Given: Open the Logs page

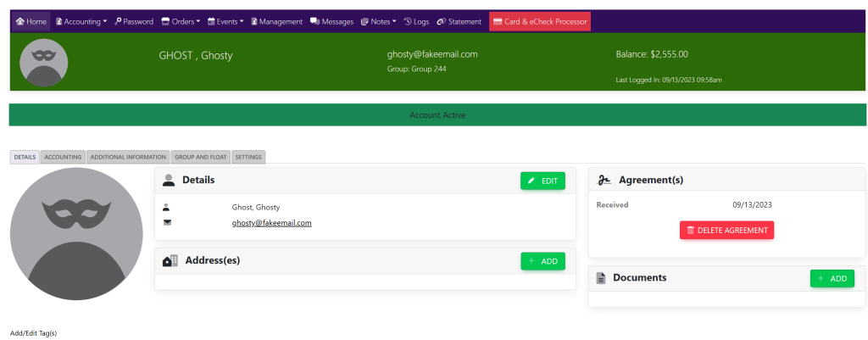Looking at the screenshot, I should 416,21.
